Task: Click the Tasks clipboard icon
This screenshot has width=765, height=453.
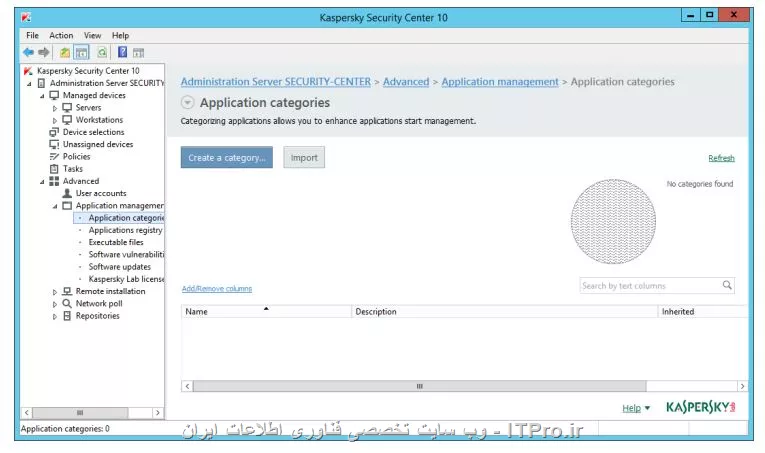Action: [x=54, y=169]
